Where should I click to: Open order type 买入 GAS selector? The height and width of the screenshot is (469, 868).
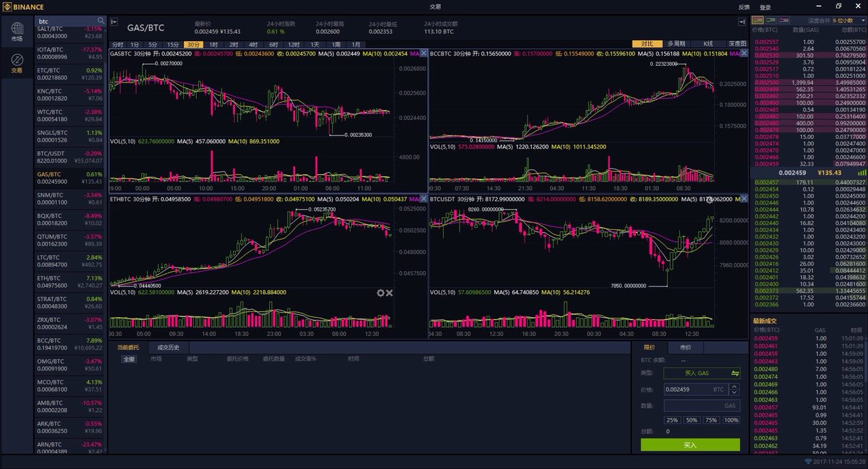702,373
